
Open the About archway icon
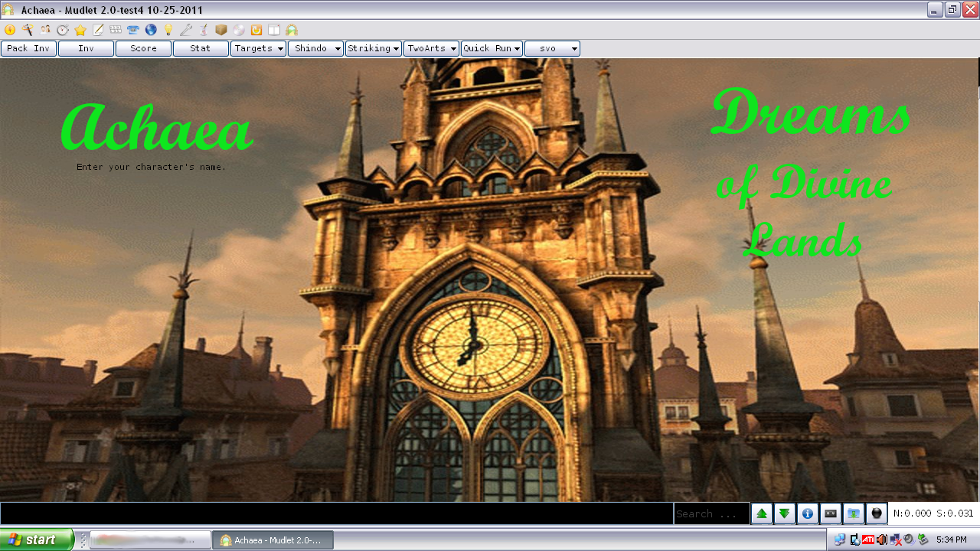(x=292, y=30)
